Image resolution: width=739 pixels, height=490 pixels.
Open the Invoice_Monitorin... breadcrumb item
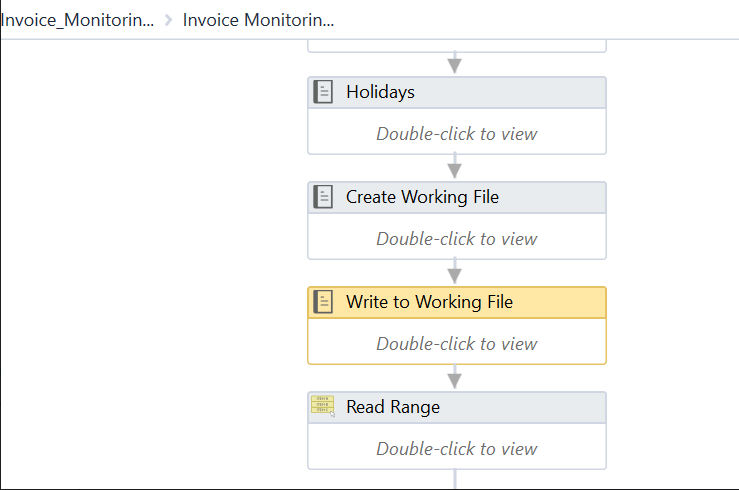pos(77,20)
